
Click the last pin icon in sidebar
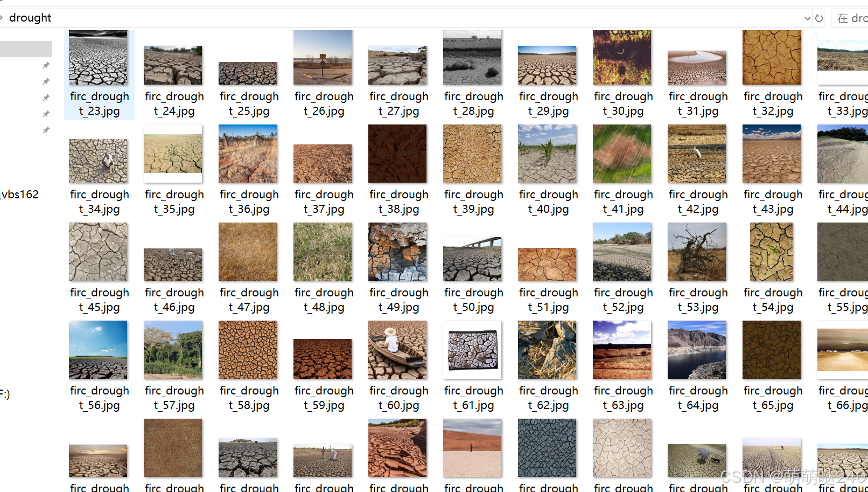(46, 130)
